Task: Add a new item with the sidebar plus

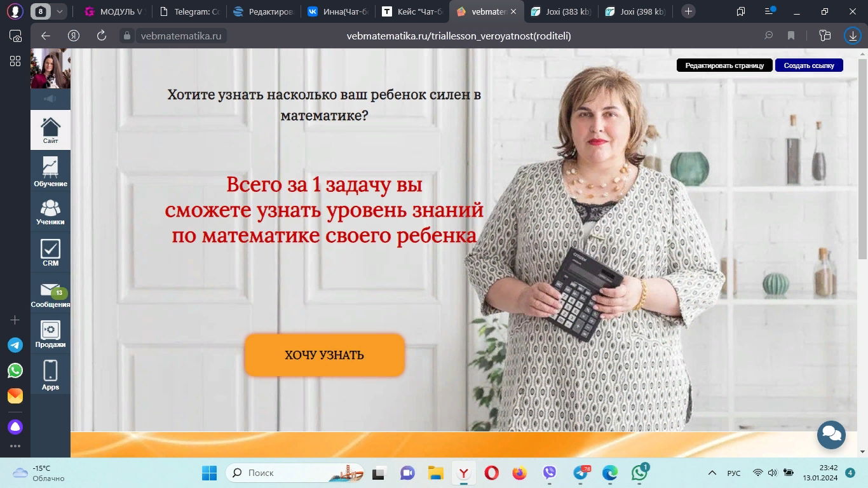Action: pyautogui.click(x=15, y=320)
